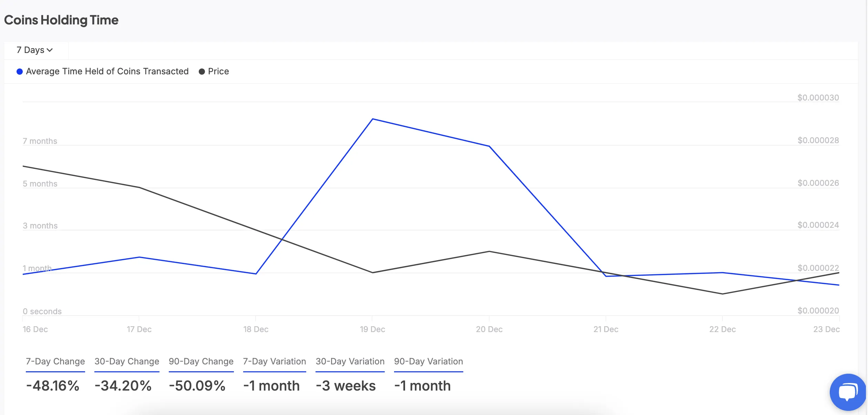Open the live chat support bubble
Viewport: 868px width, 415px height.
click(847, 392)
